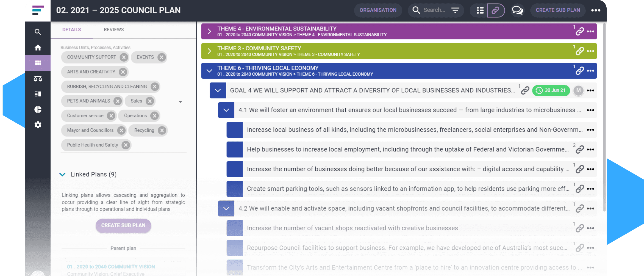Screen dimensions: 644x276
Task: Click CREATE SUB PLAN under Linked Plans
Action: tap(123, 225)
